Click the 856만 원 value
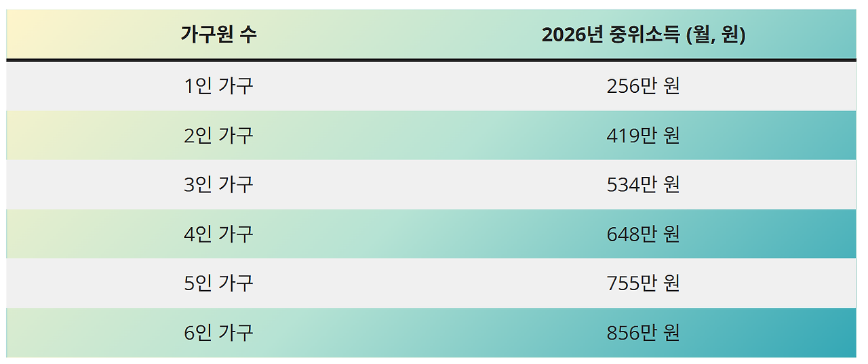The image size is (868, 364). 643,333
